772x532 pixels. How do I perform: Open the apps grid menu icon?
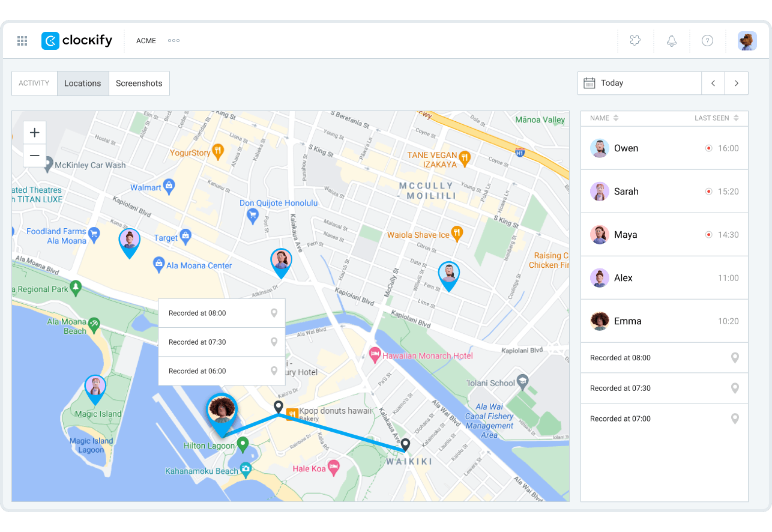click(22, 41)
